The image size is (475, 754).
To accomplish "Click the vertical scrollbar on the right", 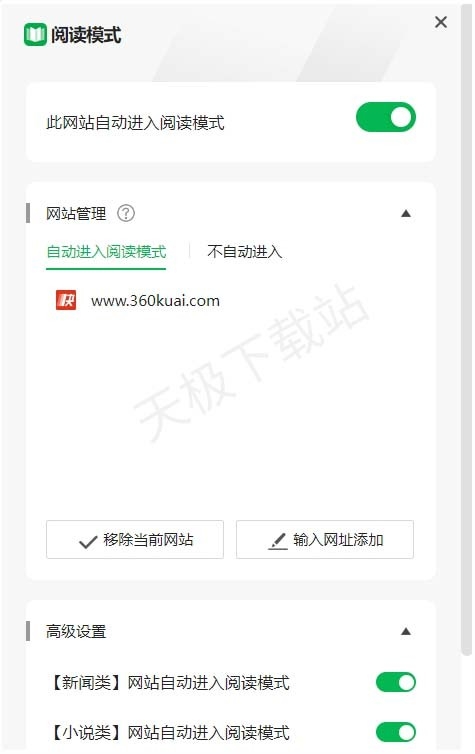I will [x=466, y=330].
